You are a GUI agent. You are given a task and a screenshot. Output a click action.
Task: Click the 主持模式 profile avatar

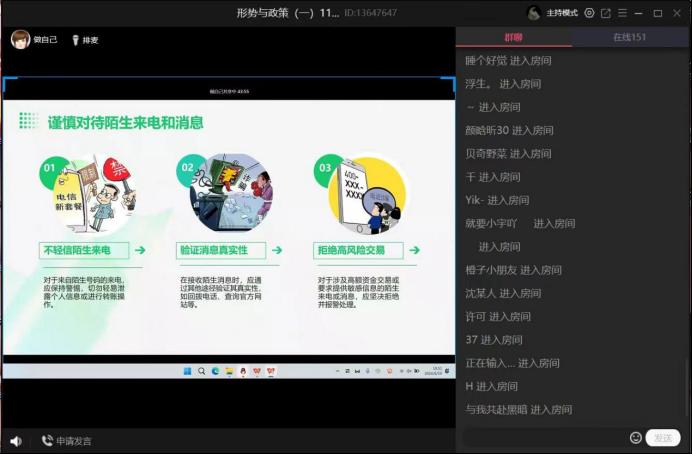[534, 13]
